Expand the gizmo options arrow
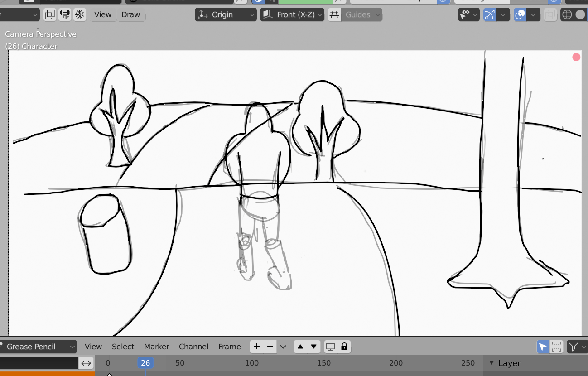Viewport: 588px width, 376px height. (503, 14)
